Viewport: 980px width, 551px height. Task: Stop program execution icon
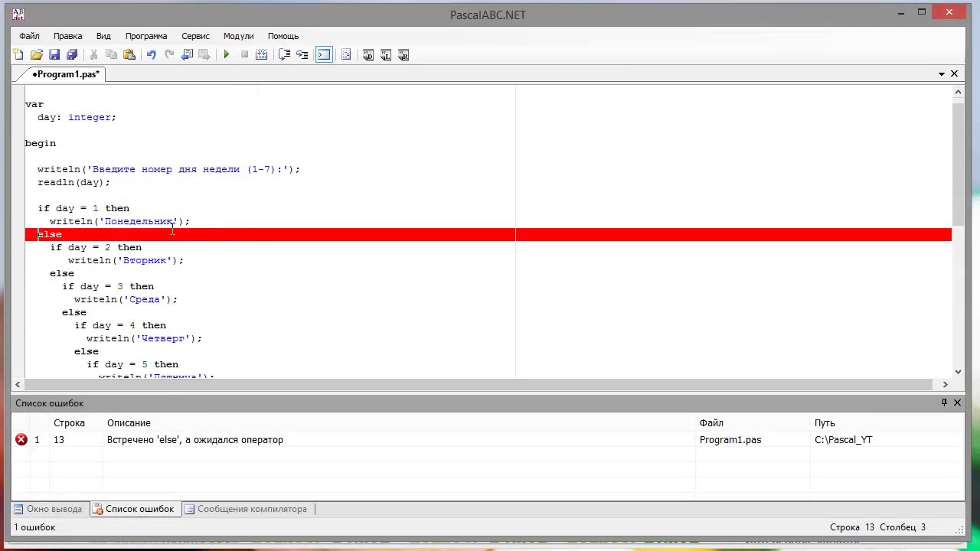244,54
